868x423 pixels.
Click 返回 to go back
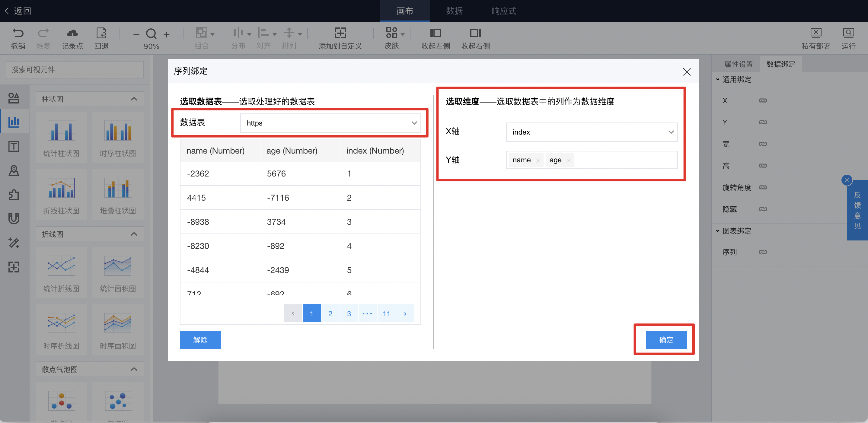(x=18, y=11)
